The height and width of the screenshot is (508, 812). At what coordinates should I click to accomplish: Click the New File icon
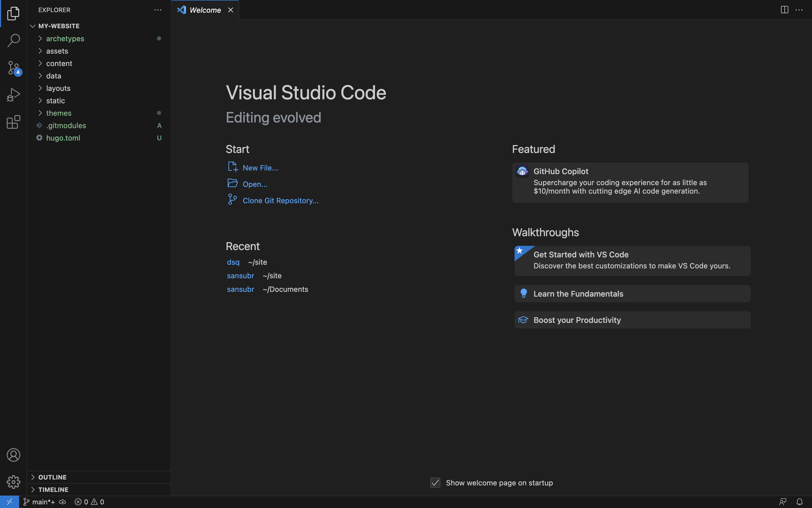coord(233,167)
